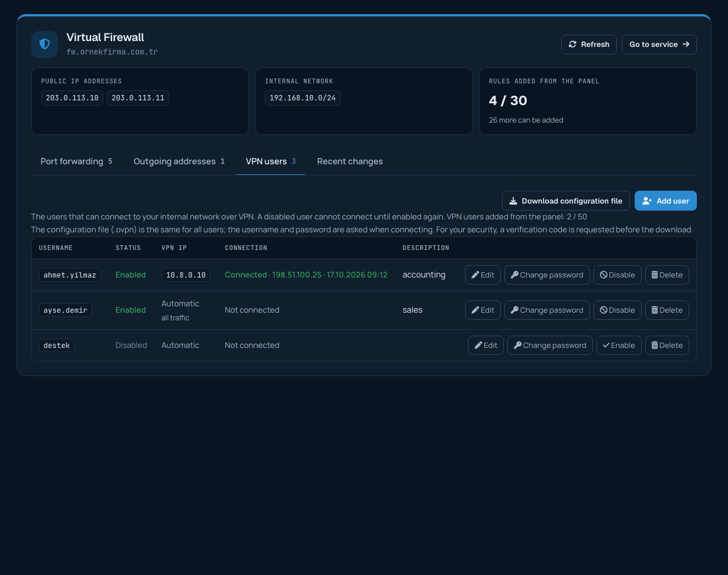Click the accounting description
The height and width of the screenshot is (575, 728).
click(x=424, y=275)
